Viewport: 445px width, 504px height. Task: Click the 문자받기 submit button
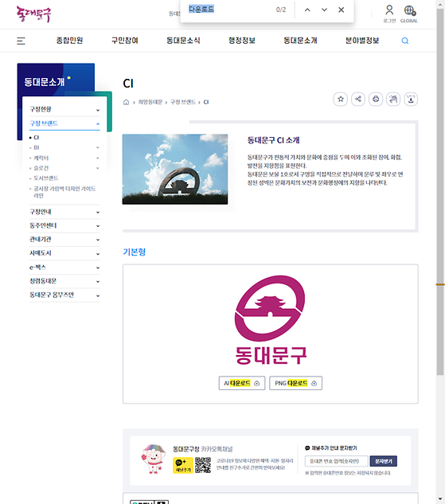pos(384,461)
